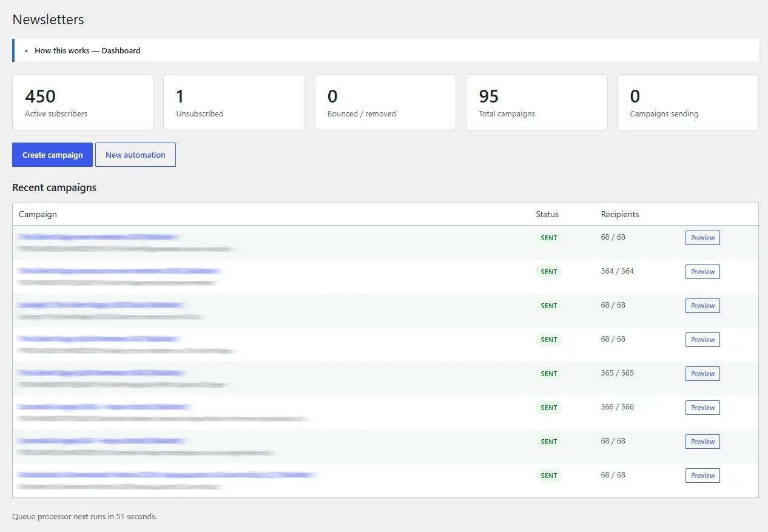Click the Newsletters page title
The width and height of the screenshot is (768, 532).
[49, 19]
